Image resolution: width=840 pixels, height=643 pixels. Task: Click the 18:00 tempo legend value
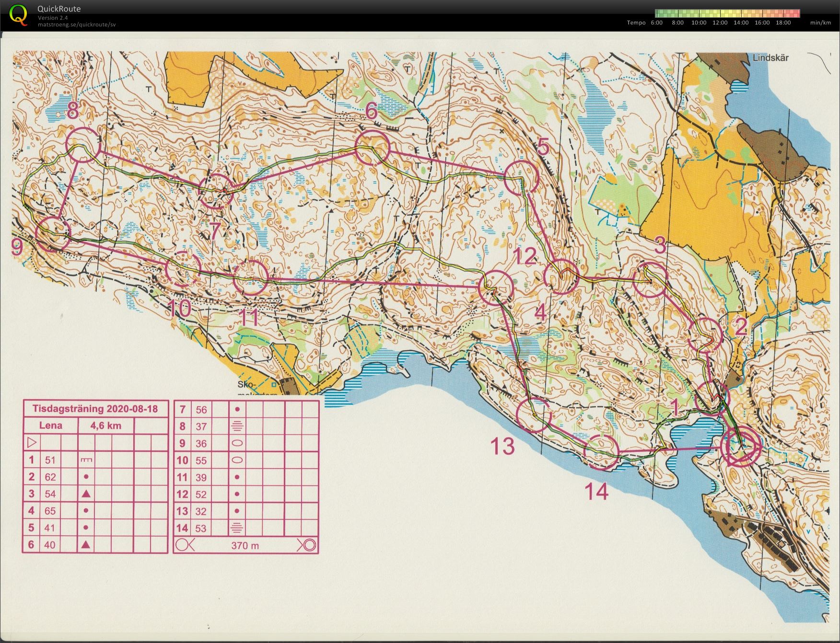coord(783,23)
